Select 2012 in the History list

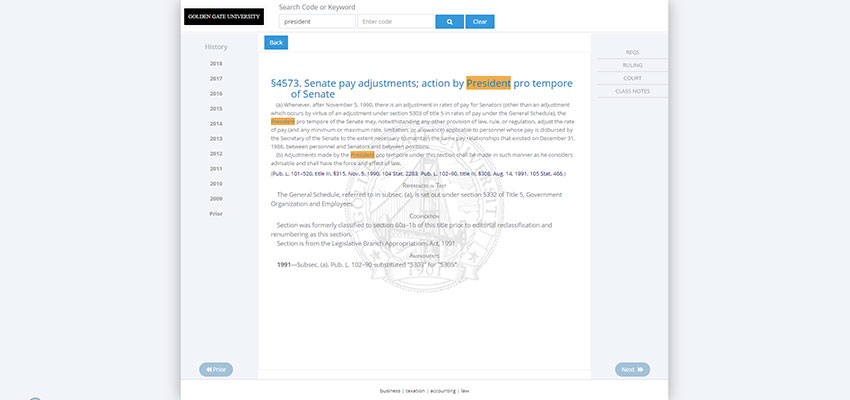[216, 153]
